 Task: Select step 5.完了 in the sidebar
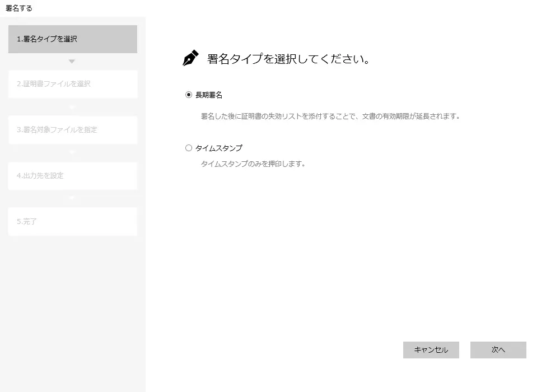(x=72, y=222)
